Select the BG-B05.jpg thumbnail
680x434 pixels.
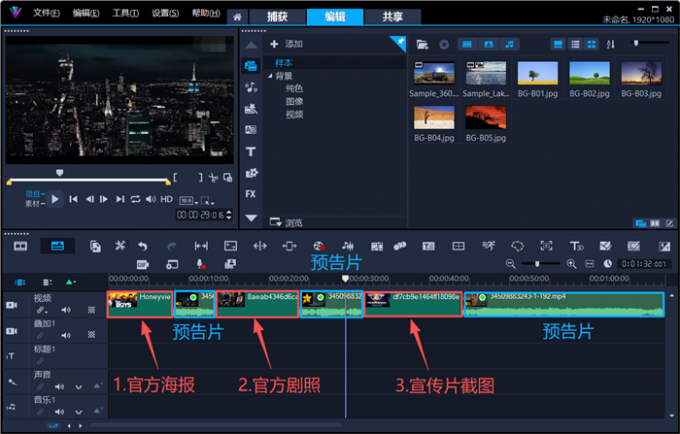(485, 124)
